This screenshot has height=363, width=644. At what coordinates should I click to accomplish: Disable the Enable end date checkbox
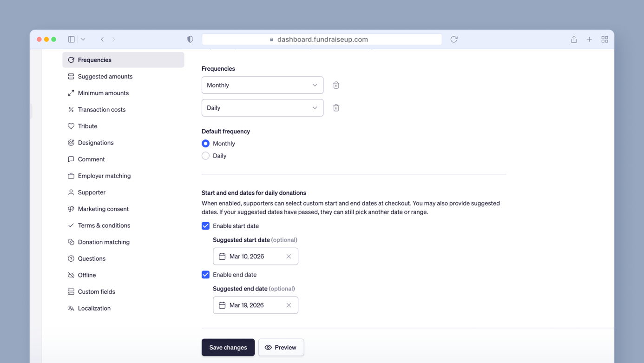click(205, 274)
